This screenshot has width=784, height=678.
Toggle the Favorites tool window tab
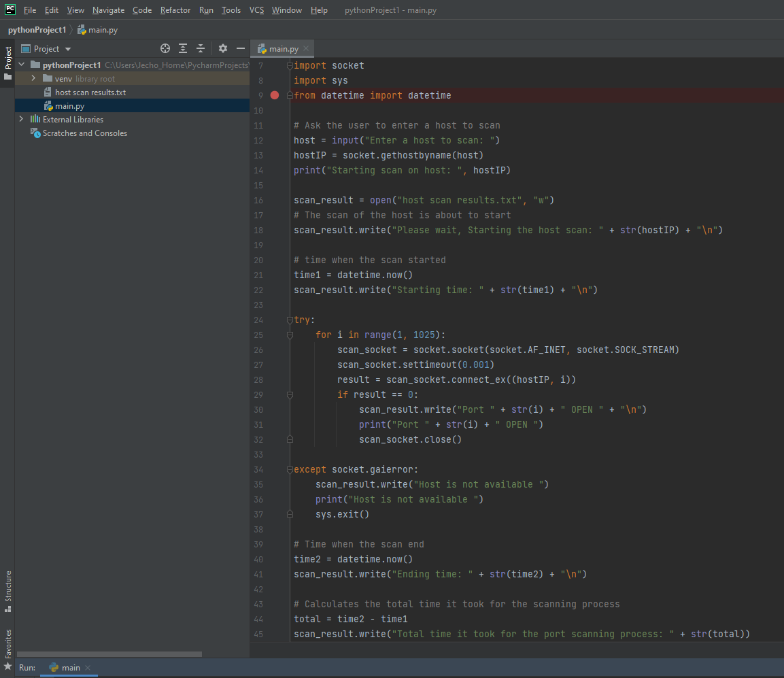click(8, 649)
